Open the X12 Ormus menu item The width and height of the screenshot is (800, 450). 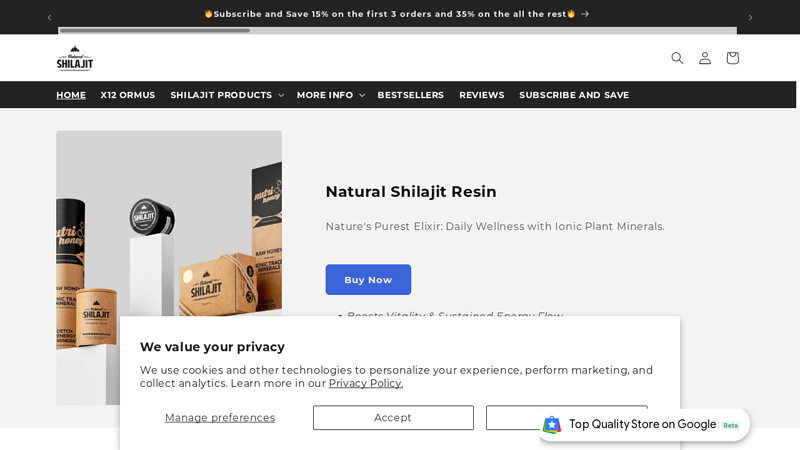click(128, 95)
